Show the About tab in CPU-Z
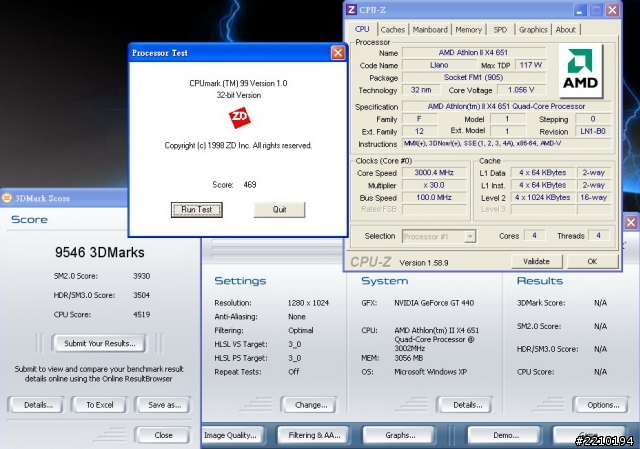 pos(565,29)
